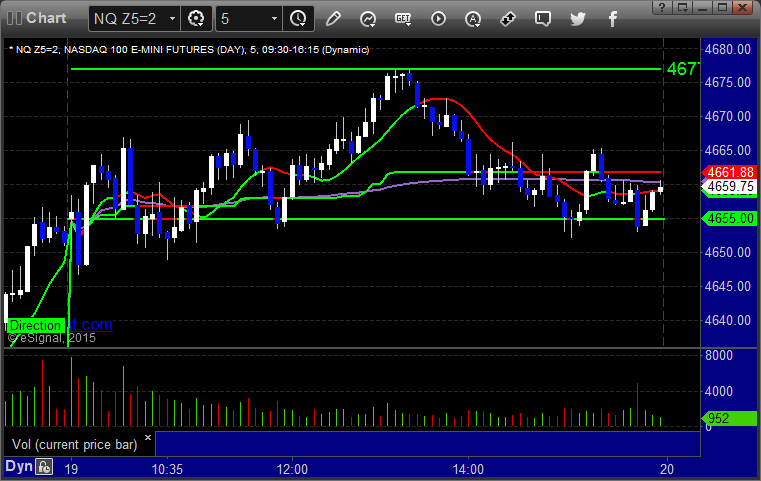Click the pop-out window icon
The image size is (761, 481).
(x=683, y=7)
